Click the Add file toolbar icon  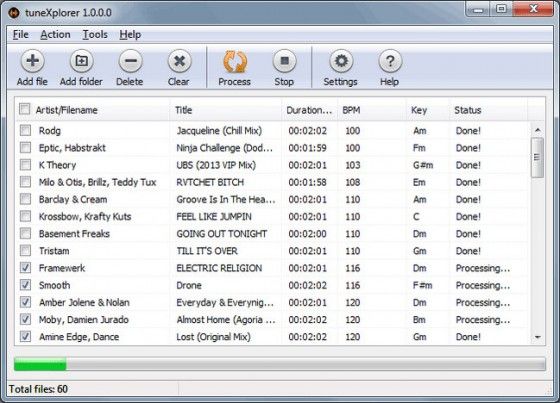point(32,61)
